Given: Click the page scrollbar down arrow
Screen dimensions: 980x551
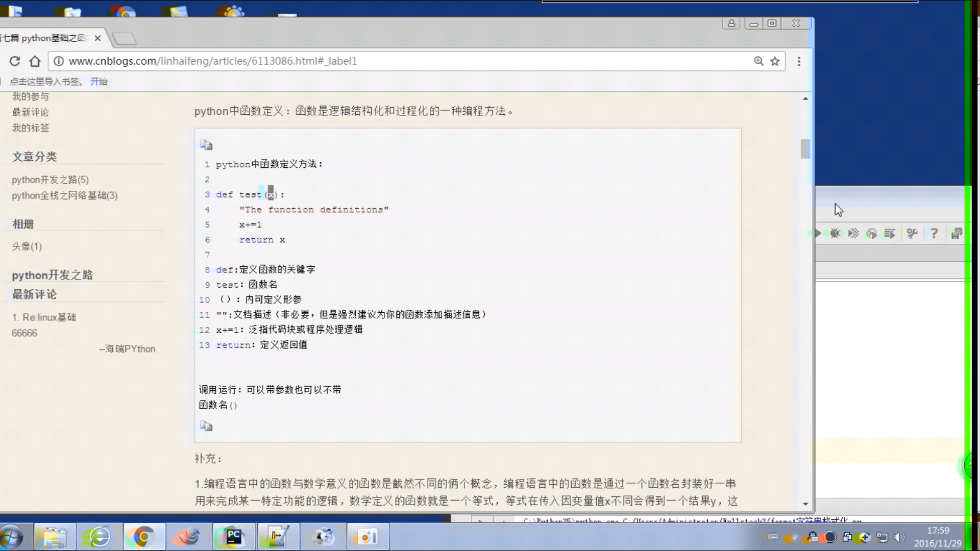Looking at the screenshot, I should click(805, 504).
